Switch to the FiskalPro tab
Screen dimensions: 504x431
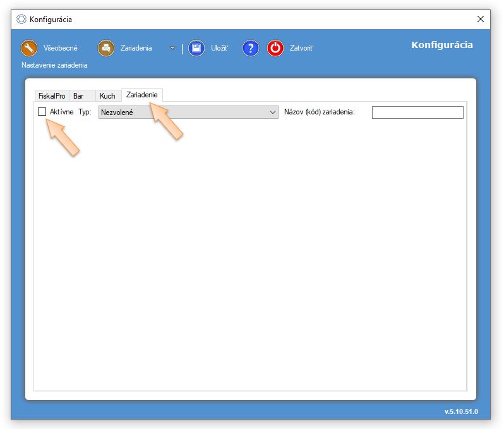[x=52, y=96]
